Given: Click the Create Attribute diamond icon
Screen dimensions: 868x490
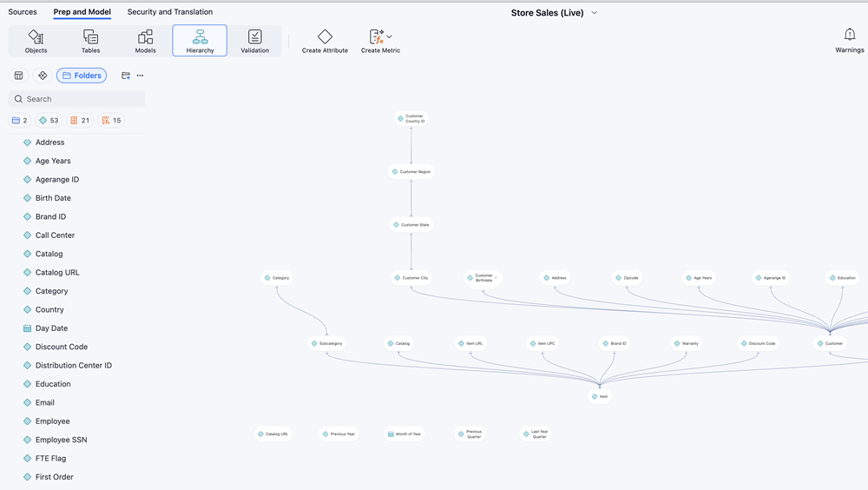Looking at the screenshot, I should pos(325,36).
